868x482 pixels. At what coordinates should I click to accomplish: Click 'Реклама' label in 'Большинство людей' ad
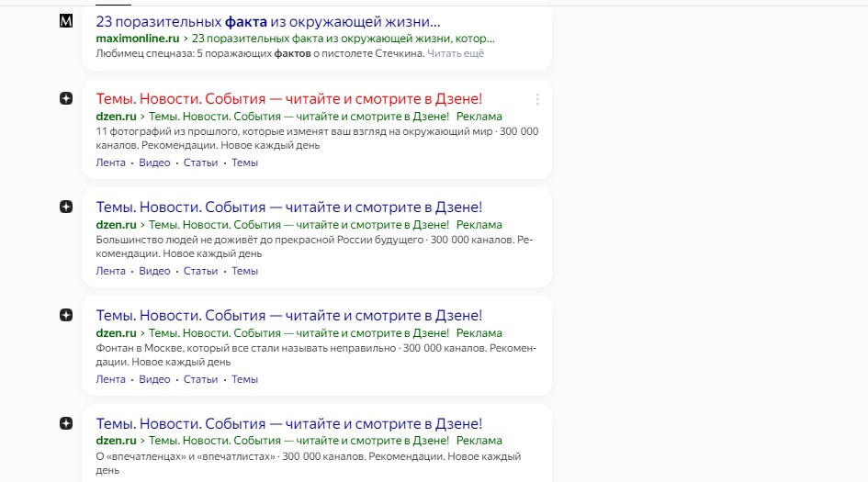[x=479, y=225]
